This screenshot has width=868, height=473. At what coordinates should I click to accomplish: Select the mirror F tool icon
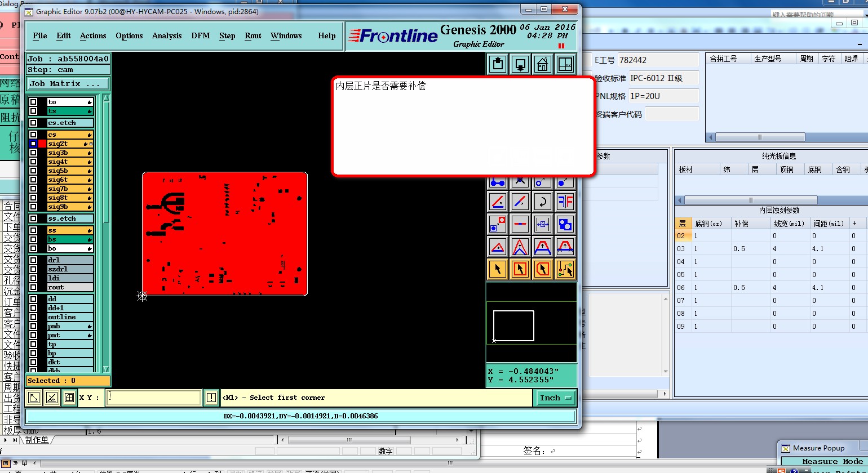[x=565, y=201]
